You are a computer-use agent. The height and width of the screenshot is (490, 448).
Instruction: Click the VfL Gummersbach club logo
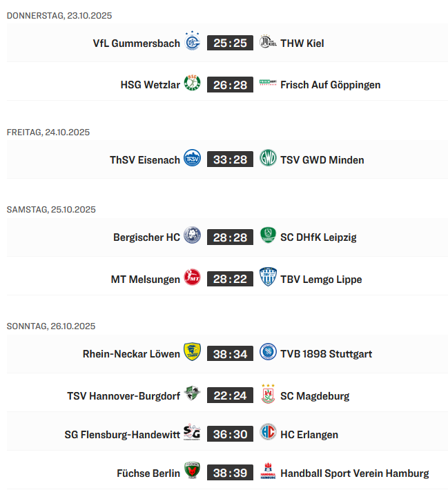[193, 42]
